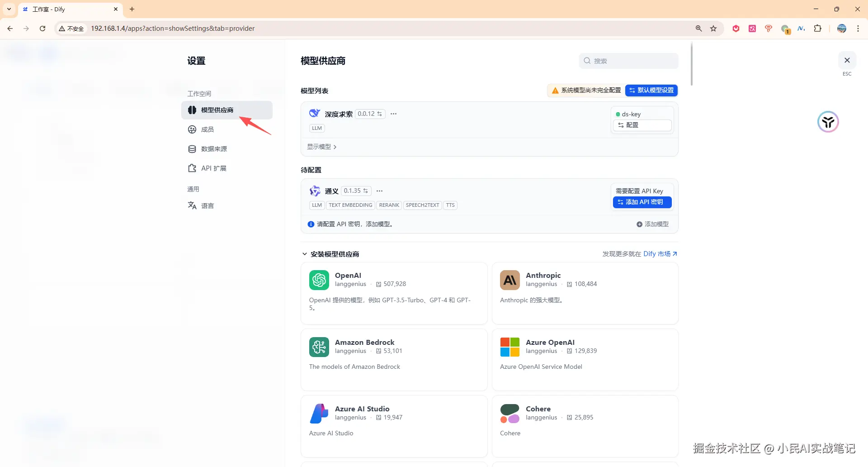The height and width of the screenshot is (467, 868).
Task: Click 配置 for the ds-key credential
Action: click(642, 125)
